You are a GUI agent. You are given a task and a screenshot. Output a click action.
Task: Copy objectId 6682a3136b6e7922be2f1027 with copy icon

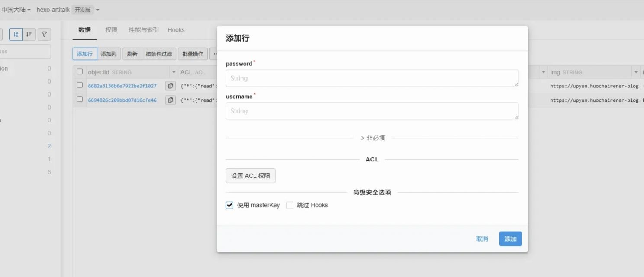[x=171, y=86]
